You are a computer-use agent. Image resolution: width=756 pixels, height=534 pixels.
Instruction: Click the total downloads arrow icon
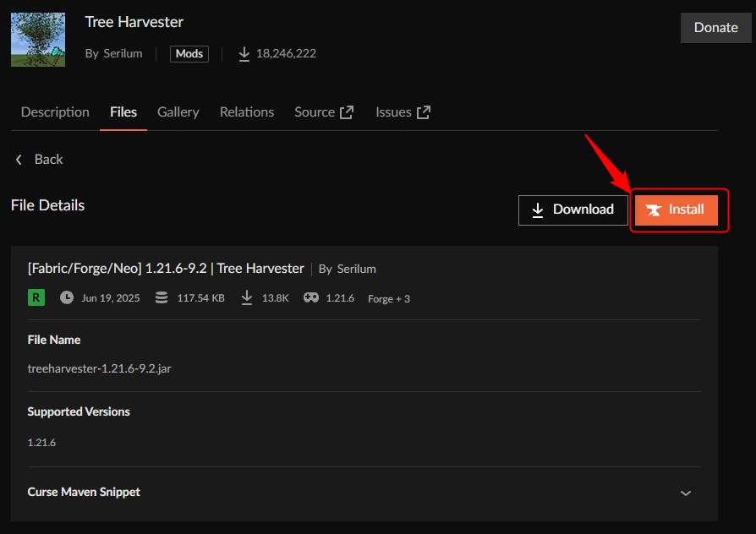244,53
